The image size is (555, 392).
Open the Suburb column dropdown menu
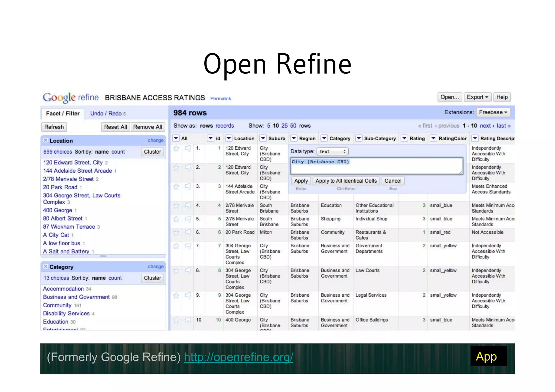click(x=263, y=138)
